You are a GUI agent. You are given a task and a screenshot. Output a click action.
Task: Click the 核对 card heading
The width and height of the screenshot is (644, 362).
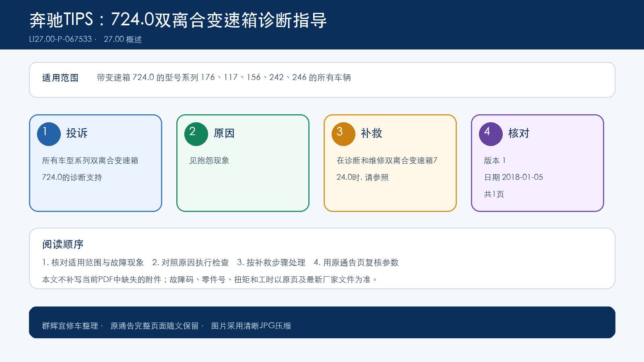click(x=519, y=133)
